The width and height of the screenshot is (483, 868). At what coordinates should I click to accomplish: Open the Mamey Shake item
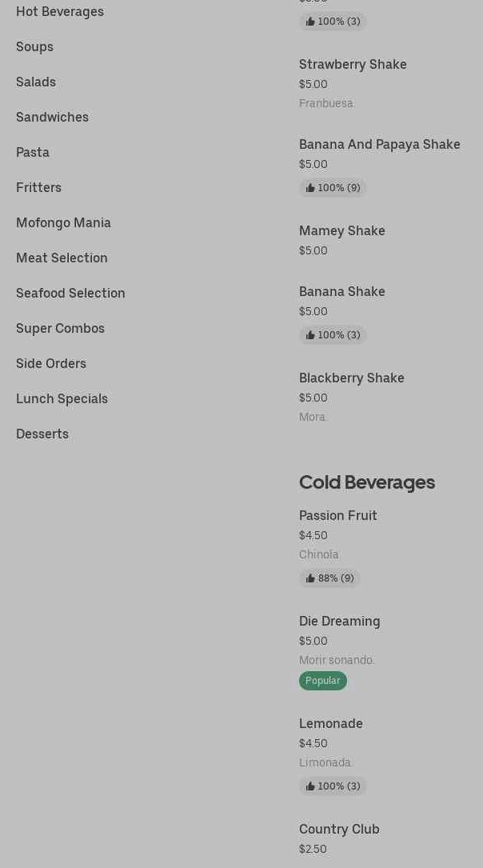pos(341,230)
